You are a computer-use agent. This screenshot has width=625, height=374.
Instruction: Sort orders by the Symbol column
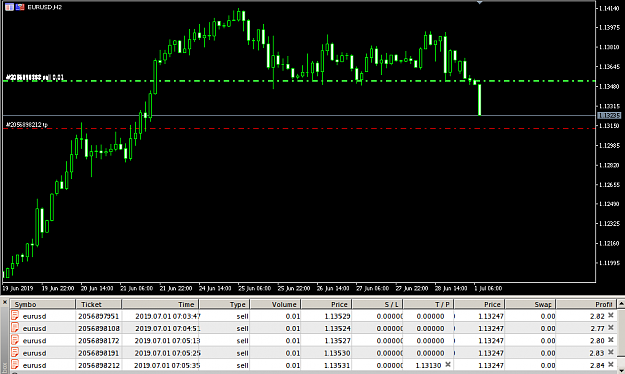coord(43,304)
